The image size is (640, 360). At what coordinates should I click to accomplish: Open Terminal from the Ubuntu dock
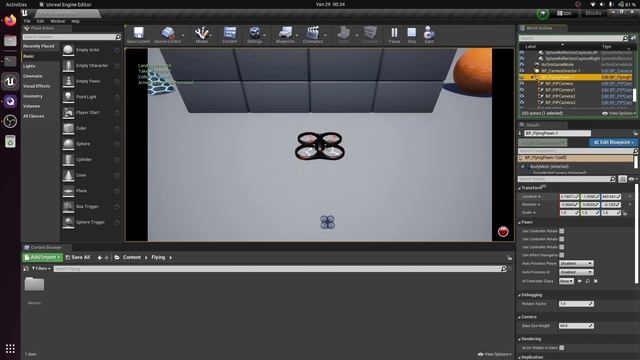[10, 61]
